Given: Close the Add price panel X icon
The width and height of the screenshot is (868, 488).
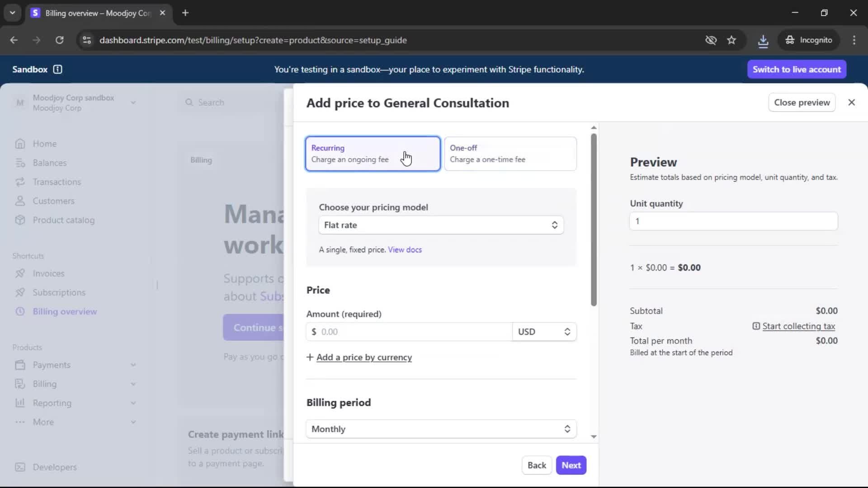Looking at the screenshot, I should (851, 103).
